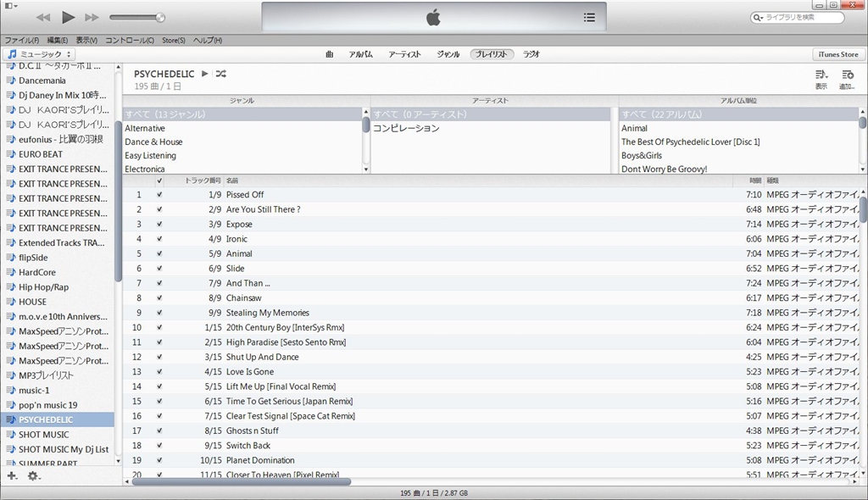
Task: Click the Previous track rewind button
Action: coord(43,18)
